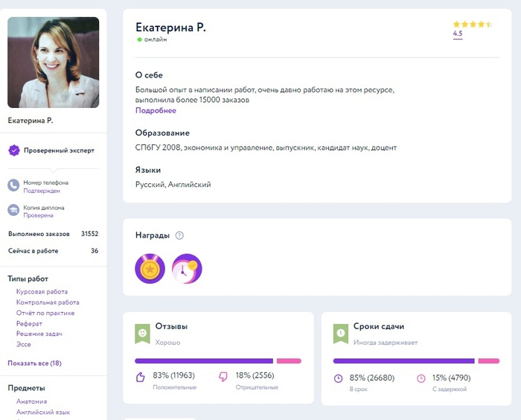Click the purple verified expert badge icon
Image resolution: width=521 pixels, height=420 pixels.
(x=14, y=150)
